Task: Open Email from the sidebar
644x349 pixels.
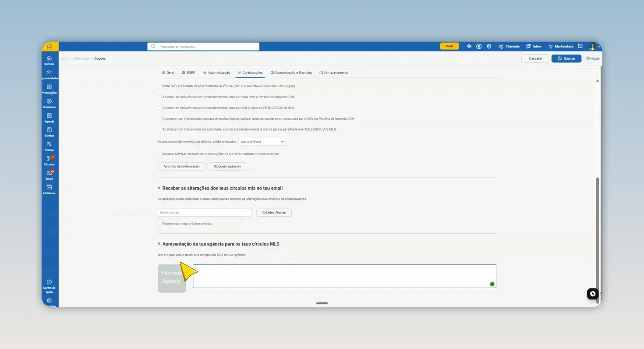Action: [49, 173]
